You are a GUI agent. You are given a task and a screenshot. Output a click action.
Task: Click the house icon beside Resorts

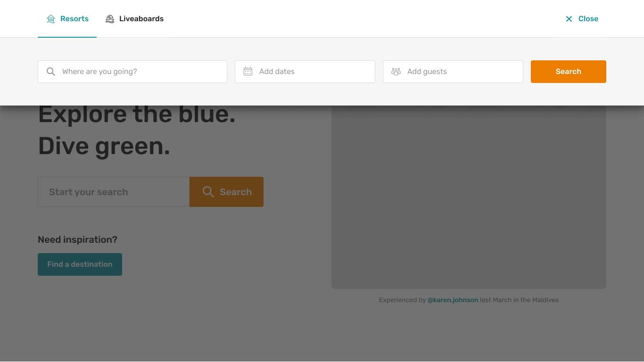point(51,19)
